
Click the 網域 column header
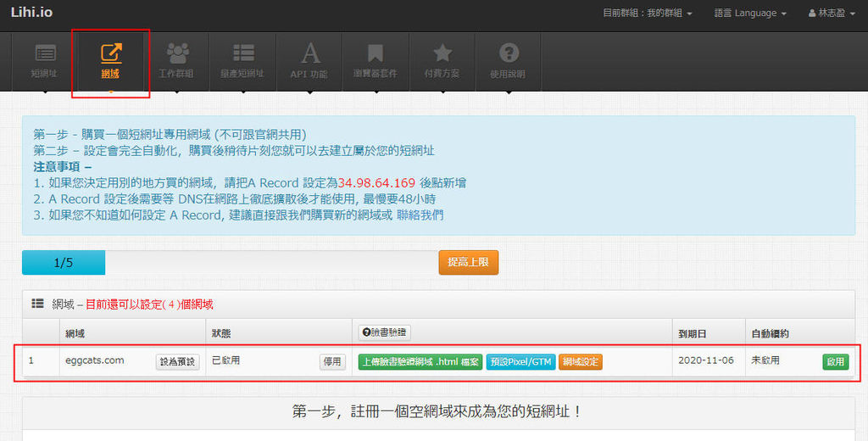click(x=75, y=333)
